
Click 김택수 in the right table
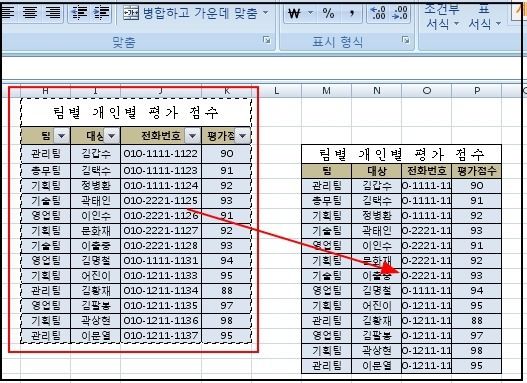tap(376, 201)
